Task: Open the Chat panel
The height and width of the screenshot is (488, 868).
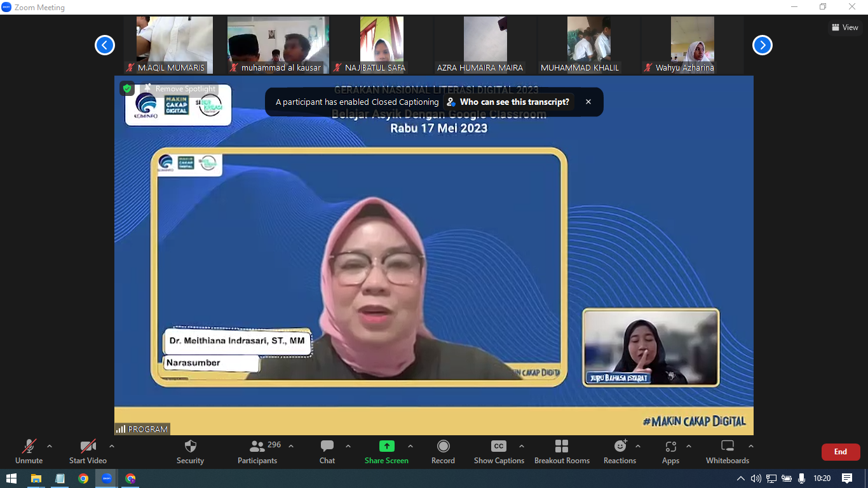Action: 327,451
